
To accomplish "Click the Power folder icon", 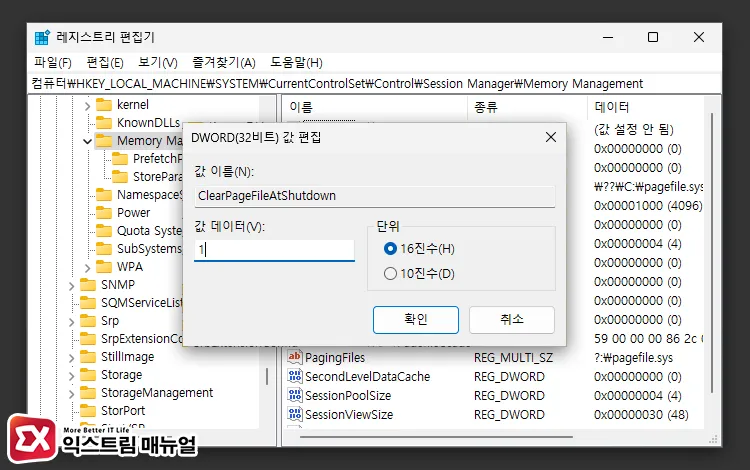I will pos(104,213).
